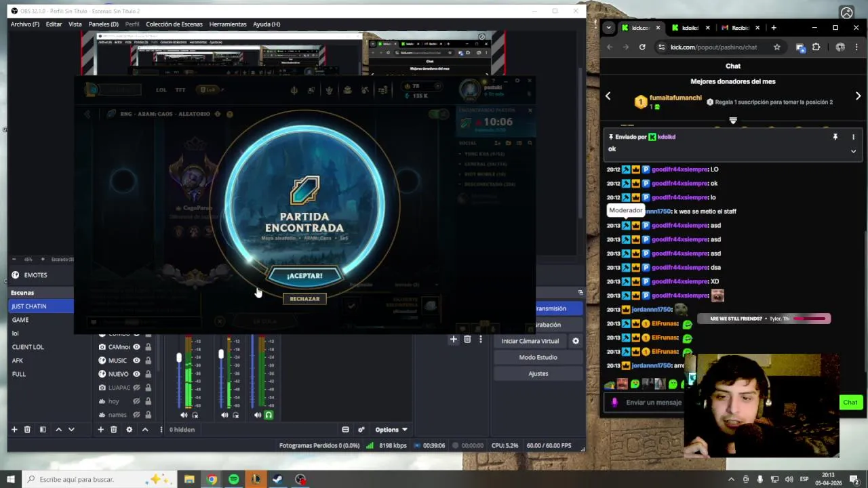Hide the MUSIC source with eye icon
868x488 pixels.
coord(136,361)
